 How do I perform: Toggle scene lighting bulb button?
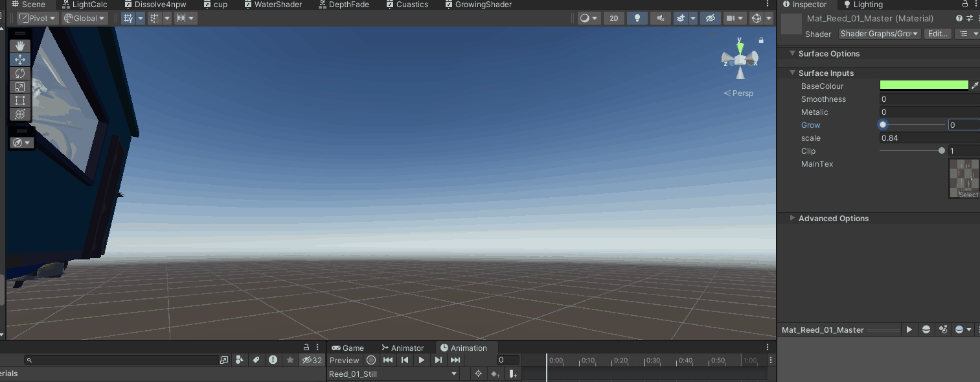(637, 18)
